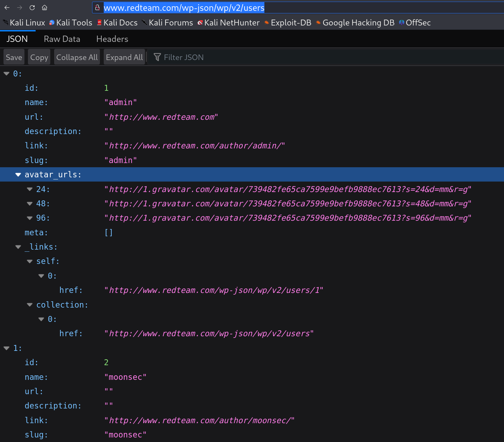Open the Exploit-DB bookmark
The height and width of the screenshot is (442, 504).
click(287, 23)
